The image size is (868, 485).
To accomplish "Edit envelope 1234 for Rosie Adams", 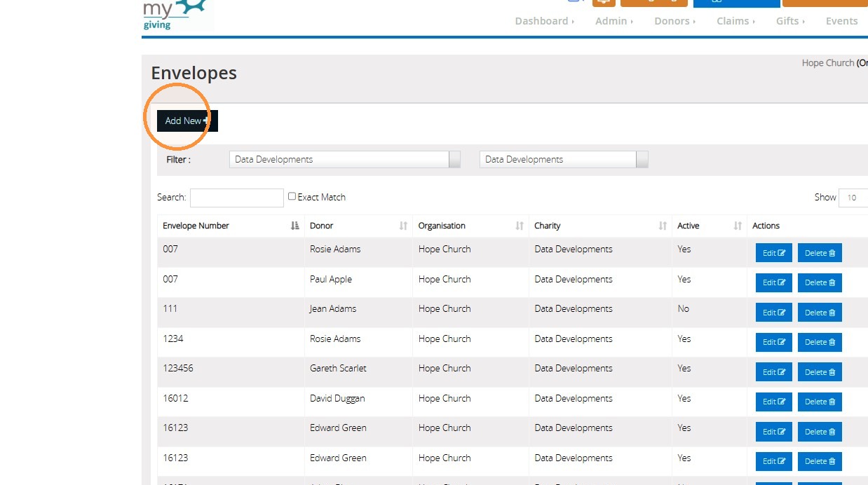I will (774, 342).
